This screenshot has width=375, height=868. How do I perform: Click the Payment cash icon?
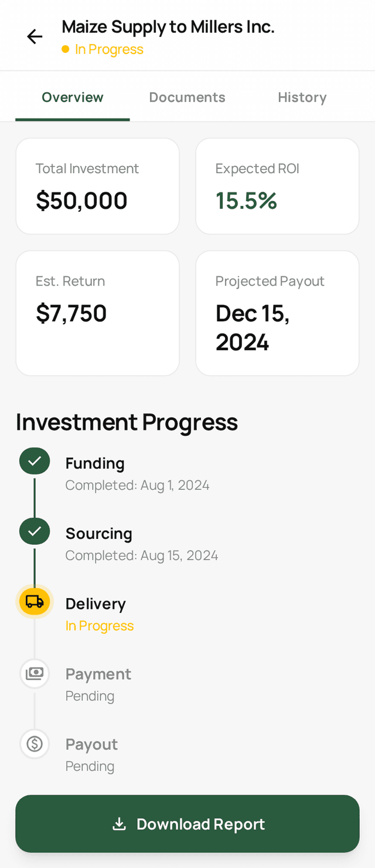coord(35,673)
